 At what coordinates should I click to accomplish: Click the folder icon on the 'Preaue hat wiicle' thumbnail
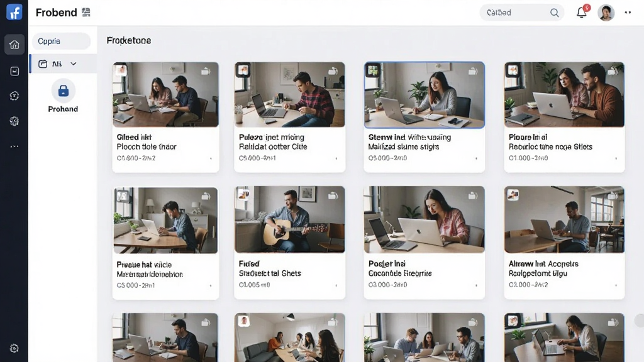[x=206, y=197]
